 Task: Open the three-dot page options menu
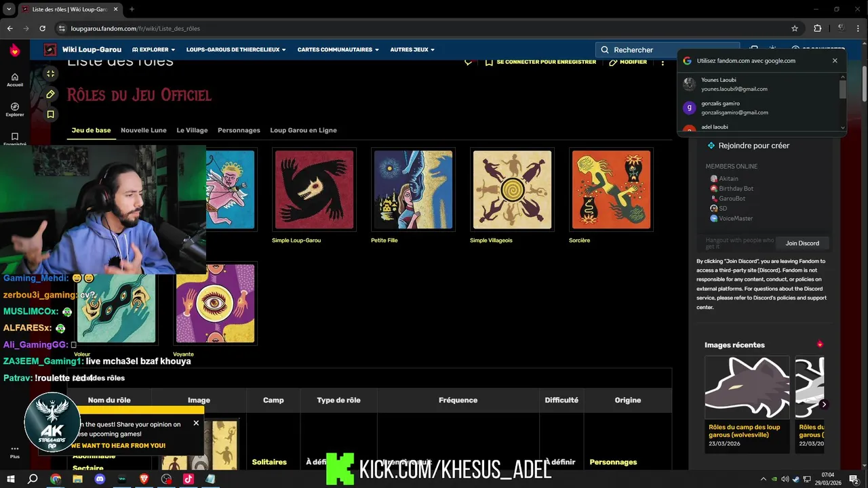coord(663,62)
